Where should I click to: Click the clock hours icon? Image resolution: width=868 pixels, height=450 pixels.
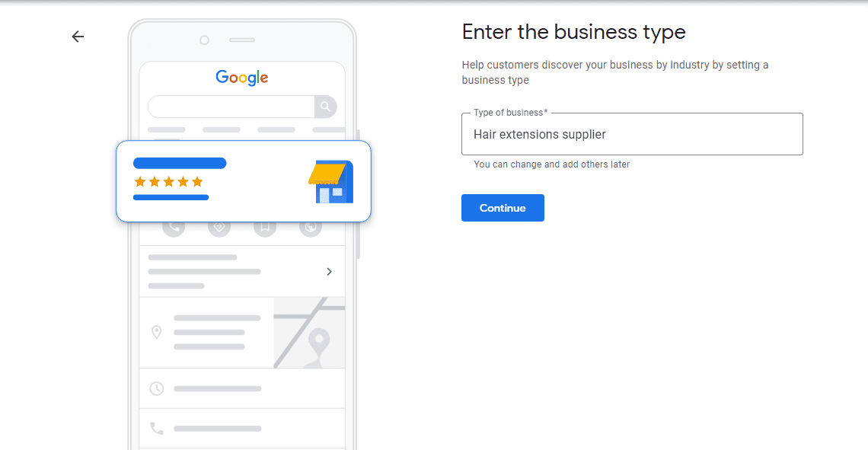pyautogui.click(x=157, y=388)
